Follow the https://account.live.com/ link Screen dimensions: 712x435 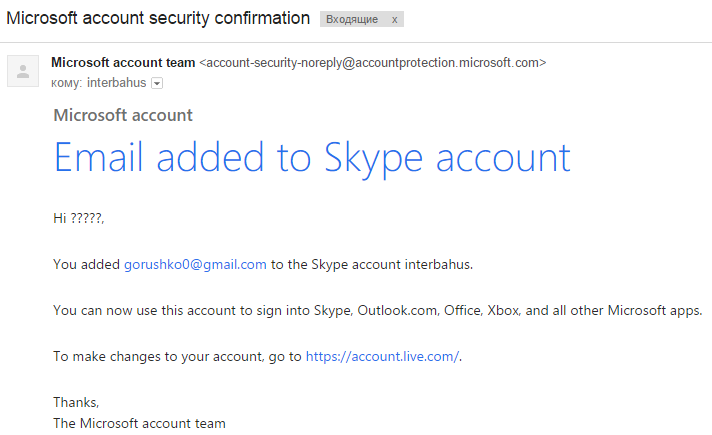point(382,356)
